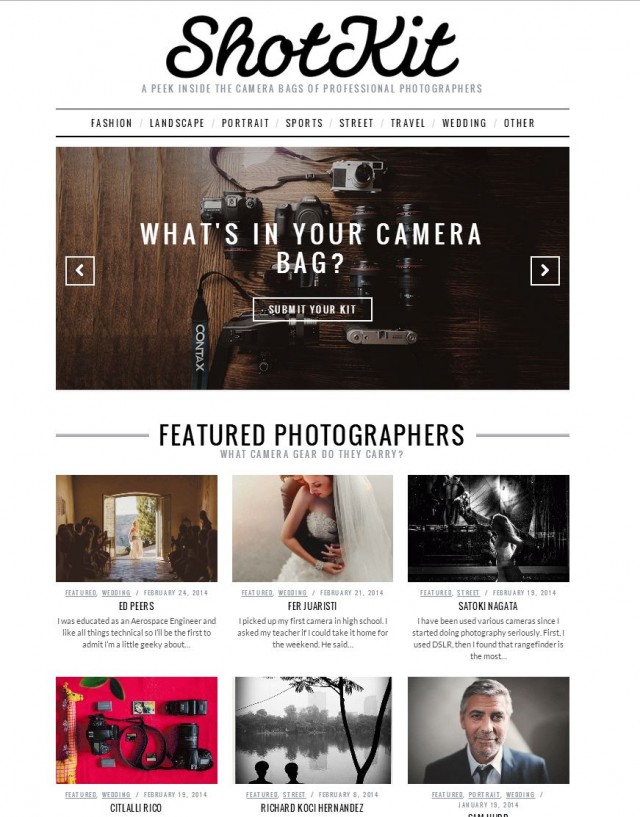Screen dimensions: 640x817
Task: Click the Submit Your Kit button
Action: click(312, 310)
